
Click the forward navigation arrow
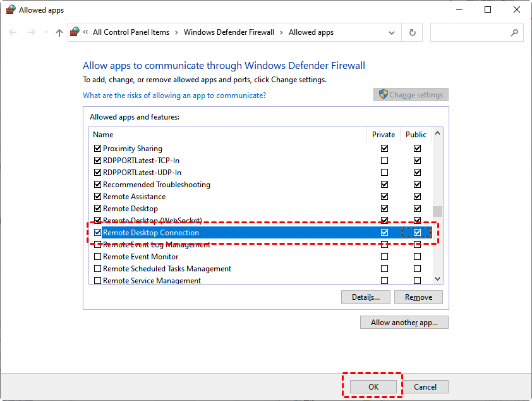pos(30,32)
